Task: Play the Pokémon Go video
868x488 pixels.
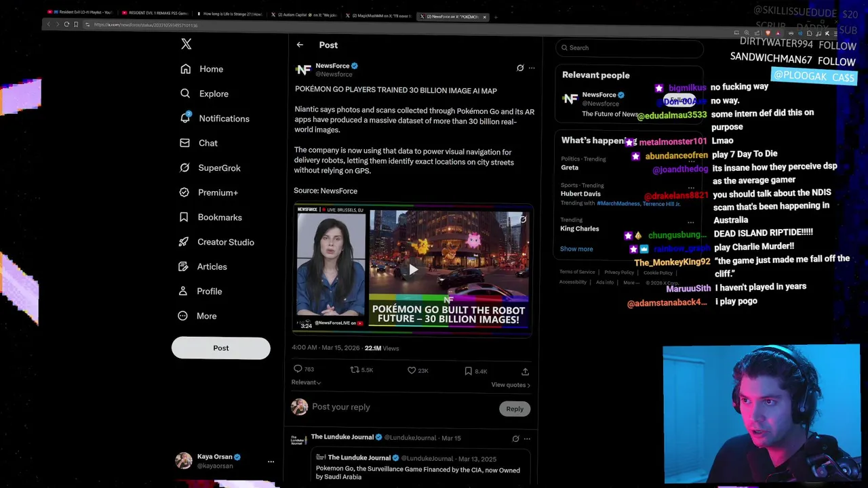Action: (413, 270)
